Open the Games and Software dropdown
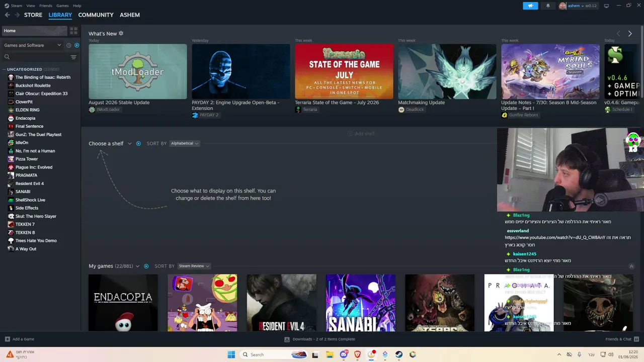Image resolution: width=644 pixels, height=362 pixels. click(33, 45)
